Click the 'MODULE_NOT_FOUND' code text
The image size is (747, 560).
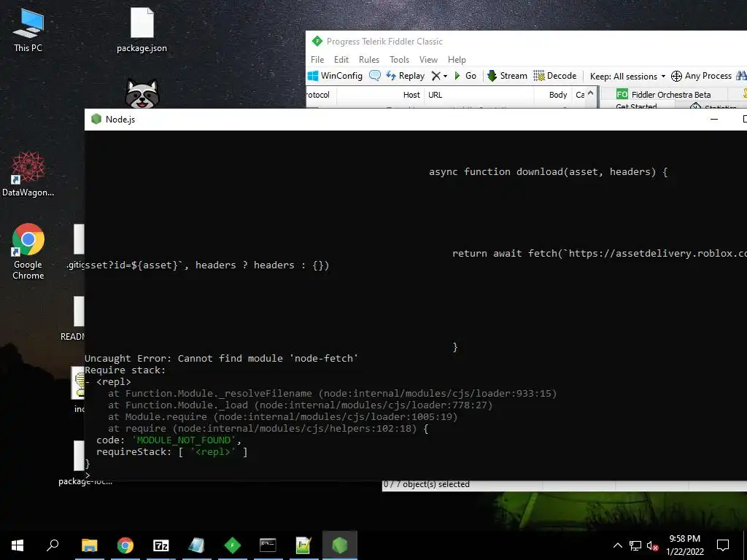click(184, 440)
